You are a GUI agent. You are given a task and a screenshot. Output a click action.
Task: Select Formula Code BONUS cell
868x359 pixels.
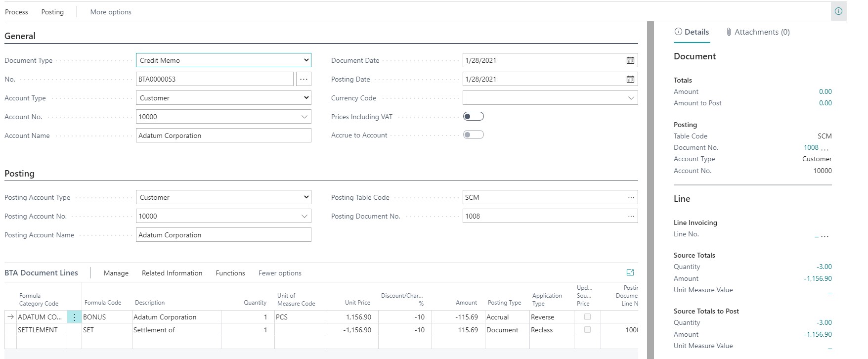pos(107,317)
